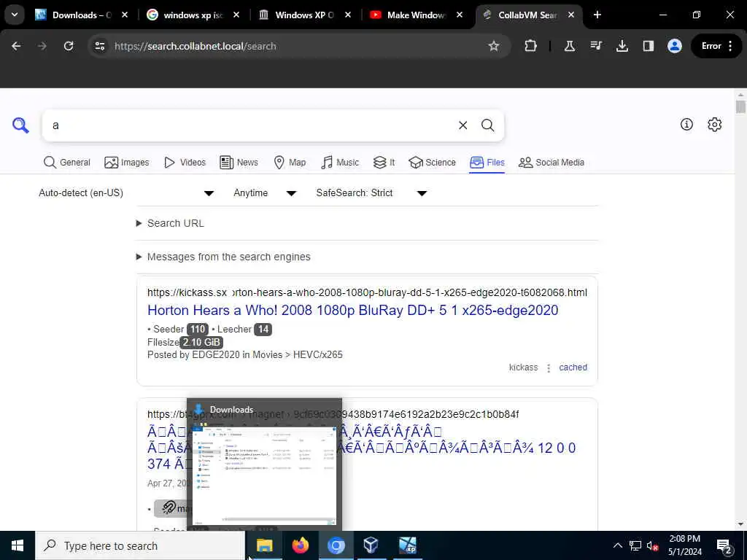Open kickass result options menu dots

(x=549, y=368)
